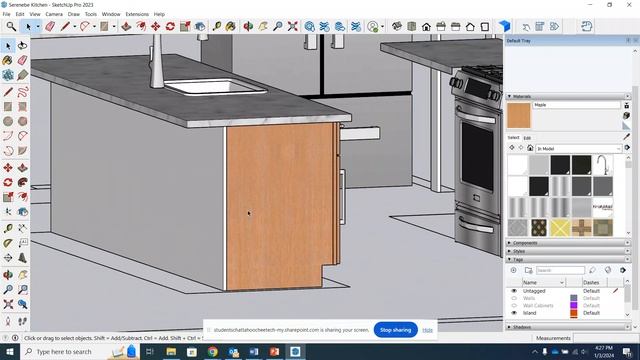Select the Pan hand tool in top toolbar

click(263, 27)
